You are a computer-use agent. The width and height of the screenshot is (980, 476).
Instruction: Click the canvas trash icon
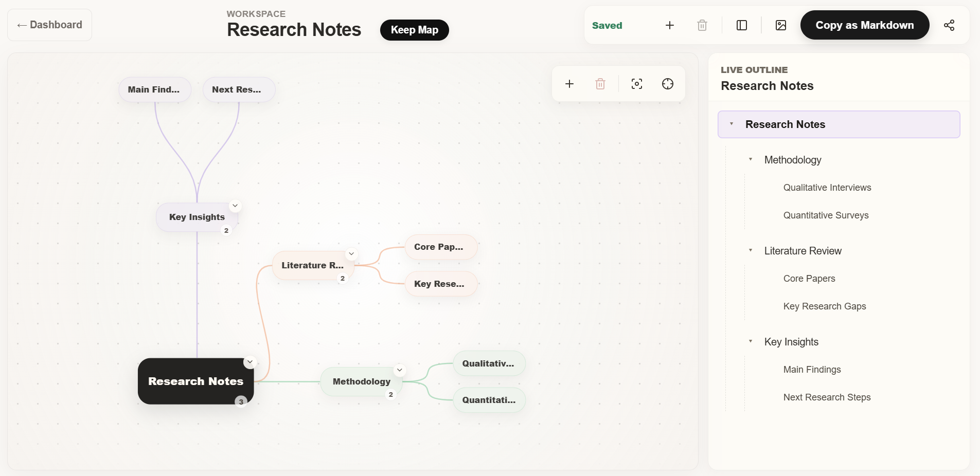[600, 84]
